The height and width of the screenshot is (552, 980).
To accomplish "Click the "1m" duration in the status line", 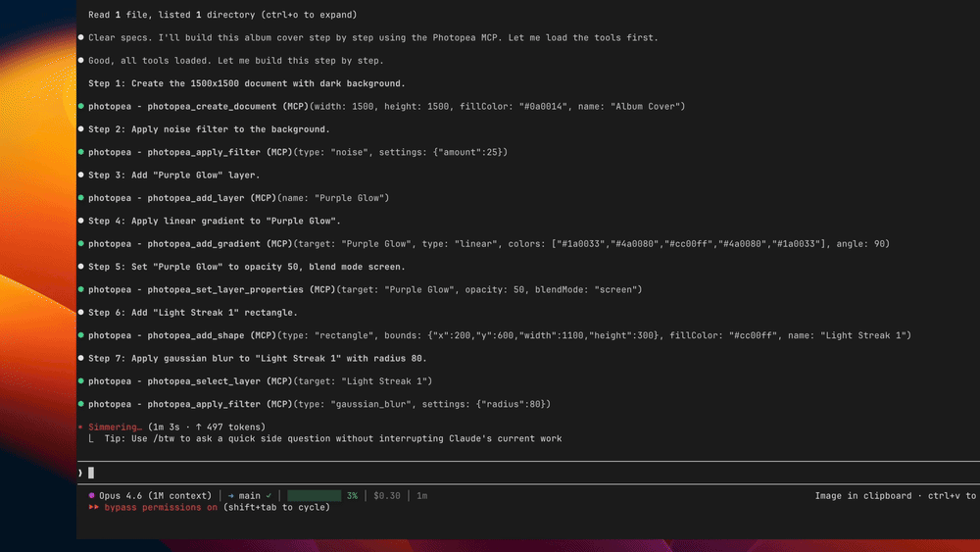I will coord(421,496).
